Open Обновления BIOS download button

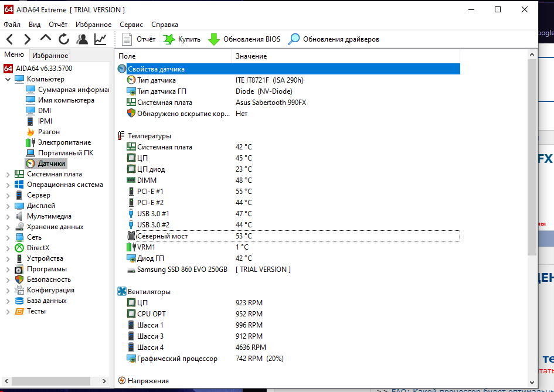click(x=244, y=39)
